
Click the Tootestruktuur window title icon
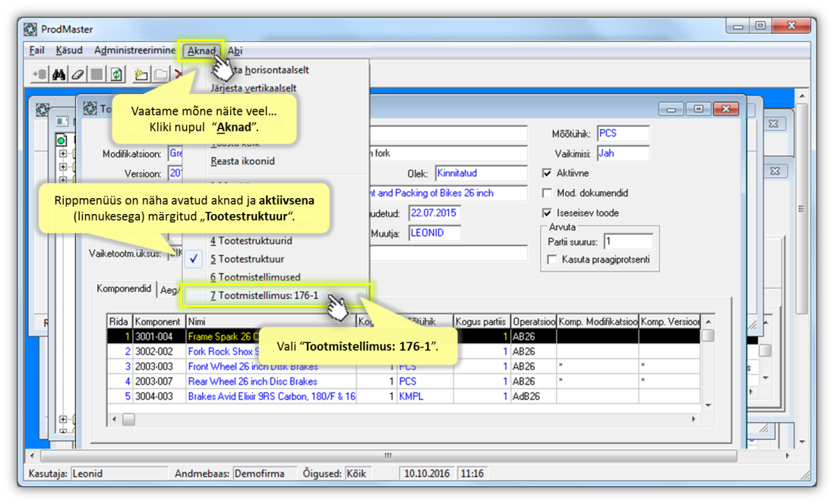point(90,109)
